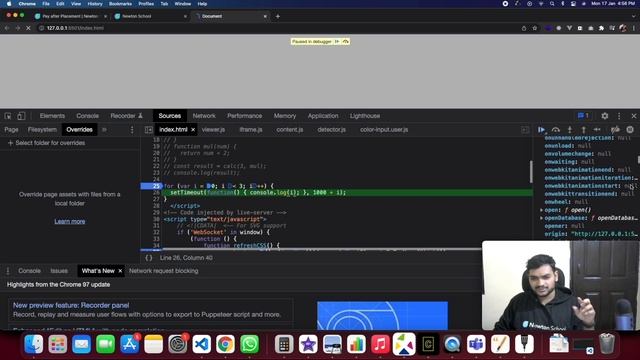Image resolution: width=640 pixels, height=360 pixels.
Task: Open the Bookmarks menu in menu bar
Action: point(120,4)
